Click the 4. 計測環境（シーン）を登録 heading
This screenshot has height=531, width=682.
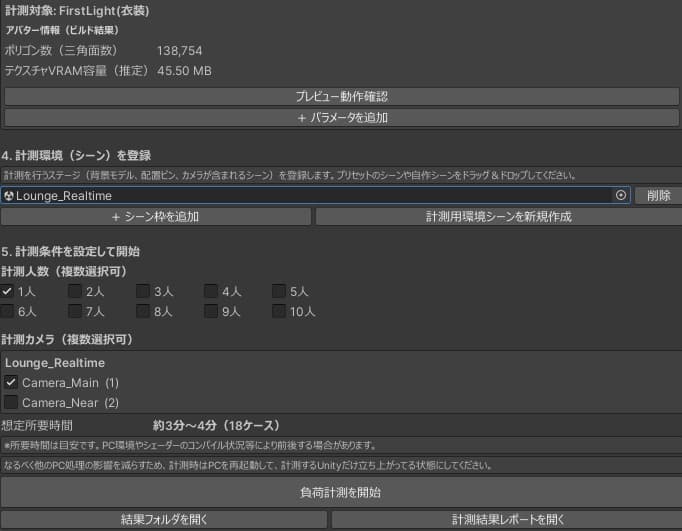(x=76, y=155)
